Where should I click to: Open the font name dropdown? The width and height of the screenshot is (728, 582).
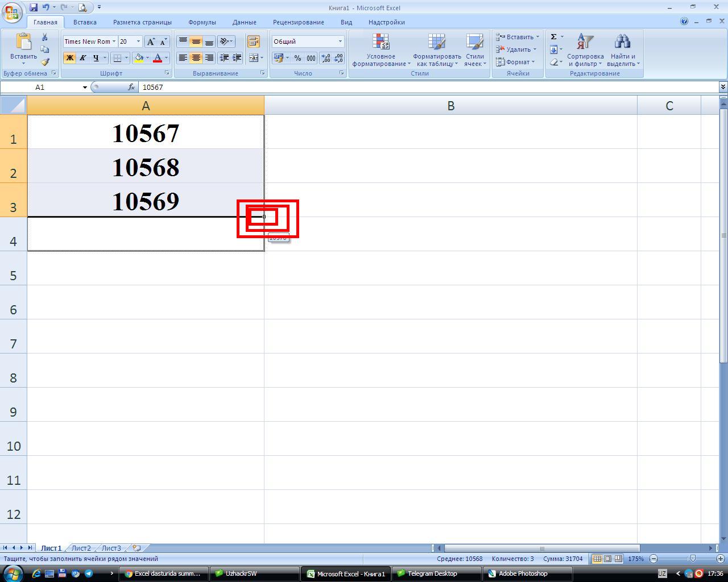114,41
